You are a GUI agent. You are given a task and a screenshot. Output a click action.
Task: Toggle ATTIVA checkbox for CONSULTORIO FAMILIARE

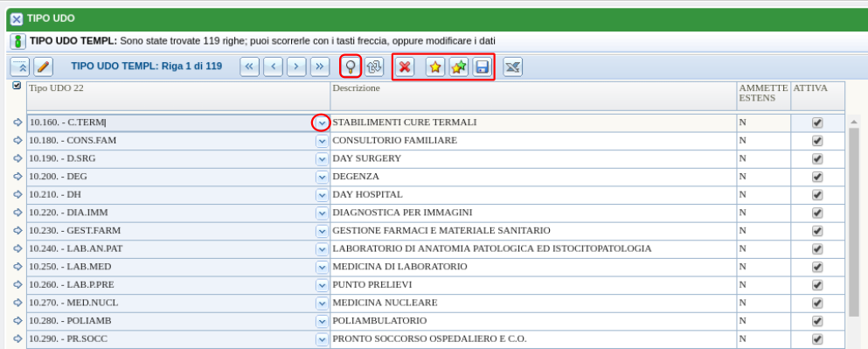coord(817,142)
